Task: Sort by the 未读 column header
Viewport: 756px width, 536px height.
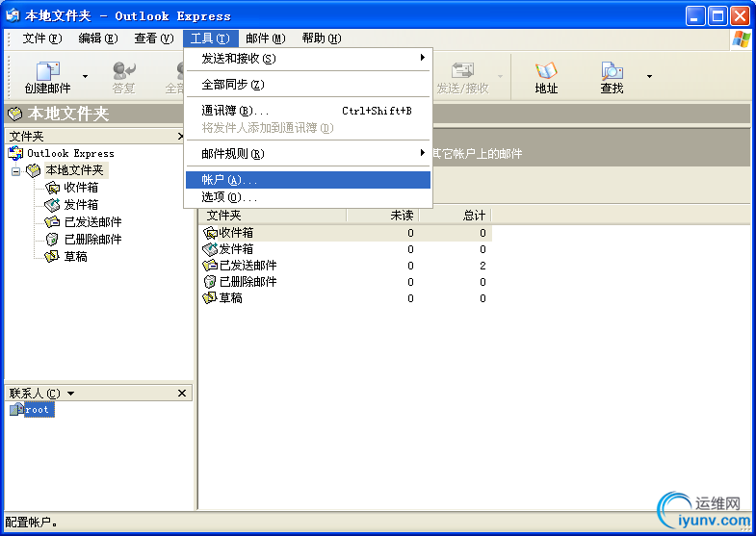Action: pyautogui.click(x=383, y=216)
